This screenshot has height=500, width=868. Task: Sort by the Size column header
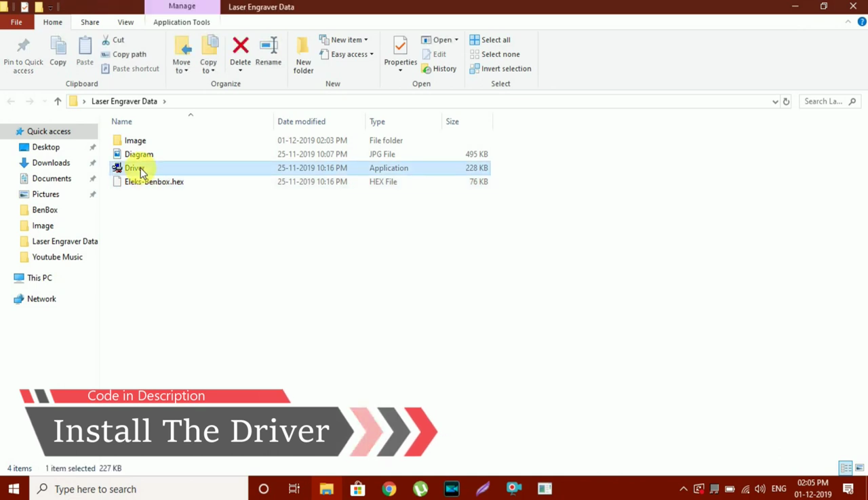pos(467,121)
